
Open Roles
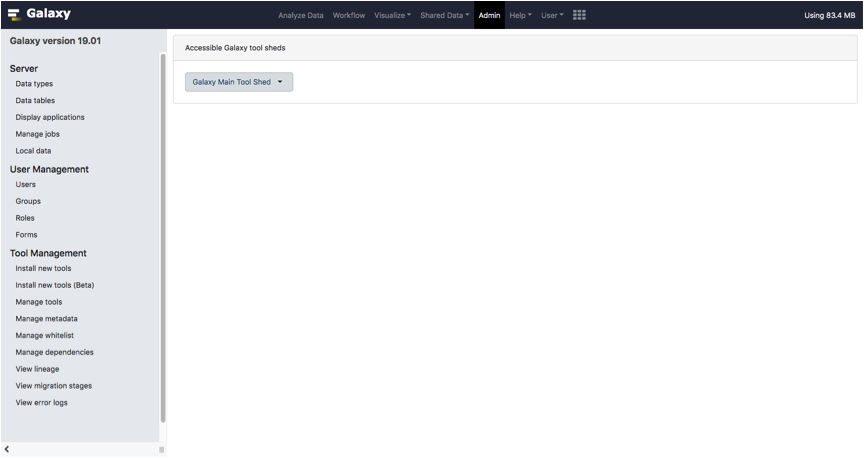click(25, 218)
